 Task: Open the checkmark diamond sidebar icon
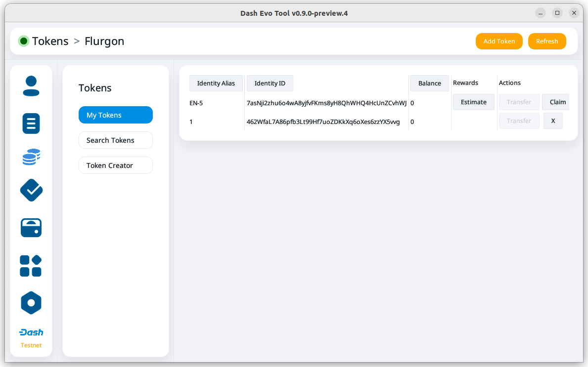[31, 190]
